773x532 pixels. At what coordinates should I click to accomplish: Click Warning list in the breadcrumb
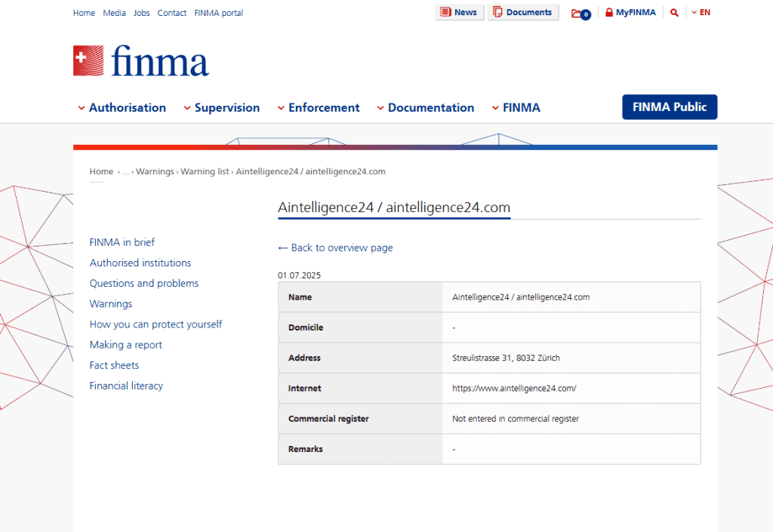[x=205, y=171]
